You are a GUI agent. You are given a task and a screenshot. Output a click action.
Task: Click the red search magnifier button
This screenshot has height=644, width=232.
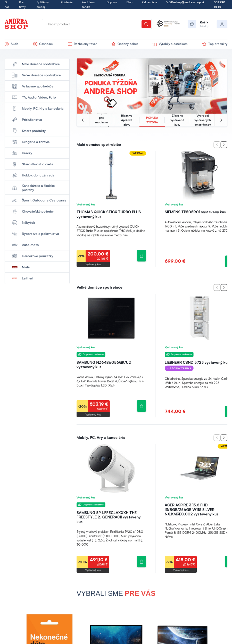pyautogui.click(x=146, y=24)
